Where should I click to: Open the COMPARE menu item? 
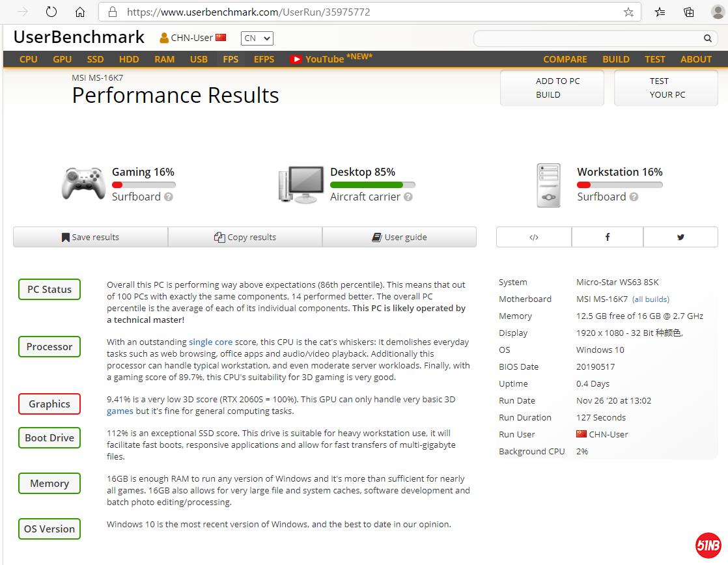tap(565, 59)
